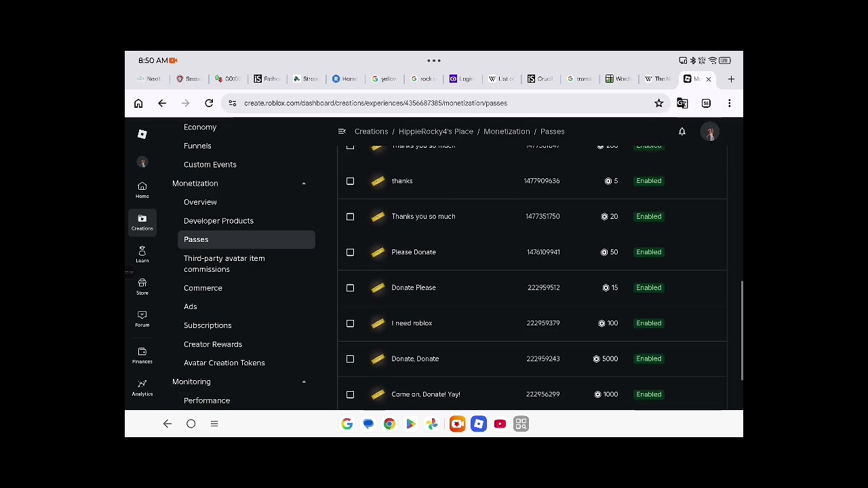The height and width of the screenshot is (488, 868).
Task: Navigate back with the browser back arrow
Action: (162, 103)
